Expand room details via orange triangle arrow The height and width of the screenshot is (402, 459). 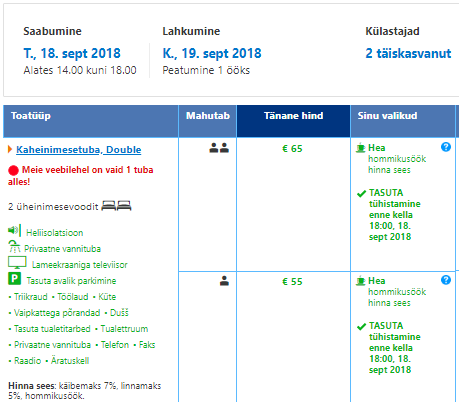click(10, 149)
